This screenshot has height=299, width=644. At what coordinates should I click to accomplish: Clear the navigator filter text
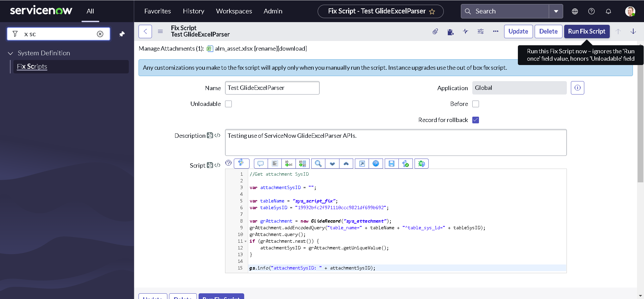100,34
